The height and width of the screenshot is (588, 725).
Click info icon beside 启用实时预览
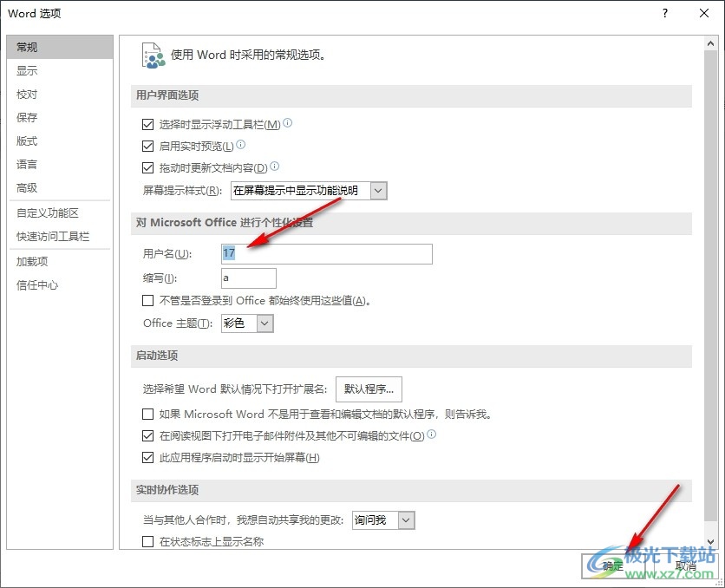tap(241, 145)
